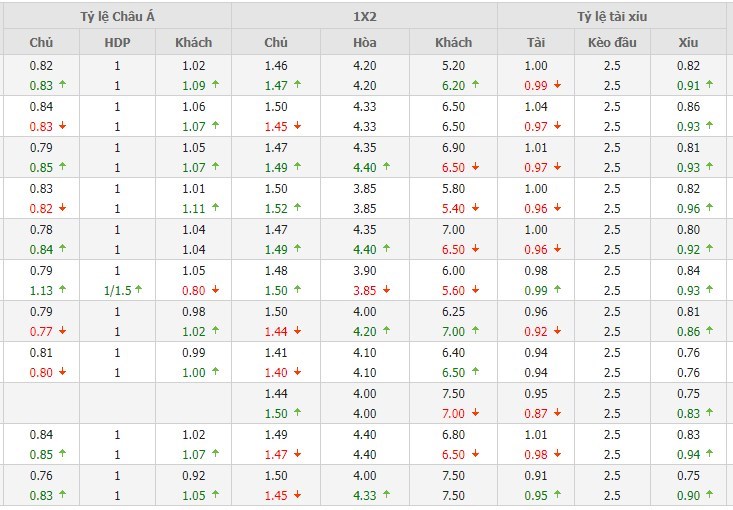Click the green up arrow beside 1.09
This screenshot has height=510, width=733.
pos(214,85)
